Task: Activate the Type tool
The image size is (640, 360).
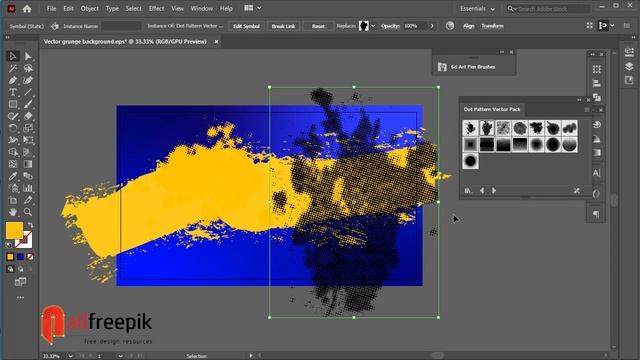Action: pos(13,92)
